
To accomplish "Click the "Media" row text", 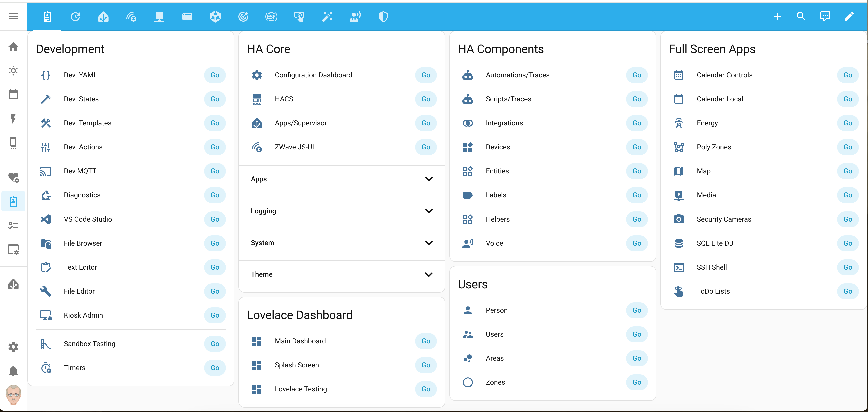I will [x=706, y=195].
